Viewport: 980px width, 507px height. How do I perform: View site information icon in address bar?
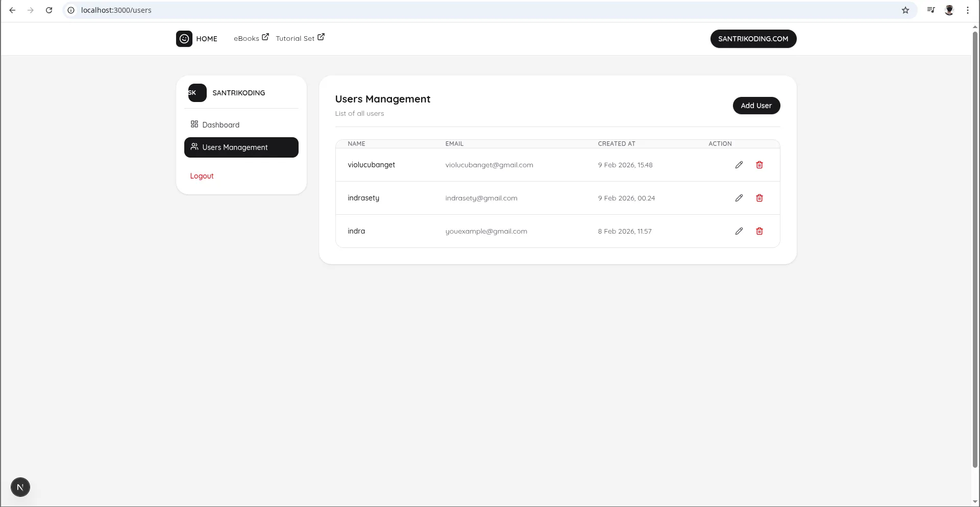pyautogui.click(x=71, y=10)
